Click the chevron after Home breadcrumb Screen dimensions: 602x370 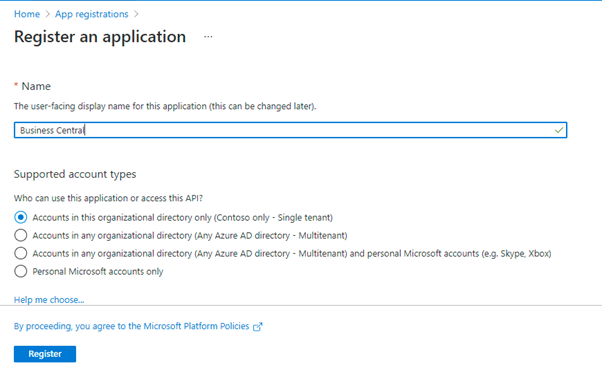tap(48, 14)
